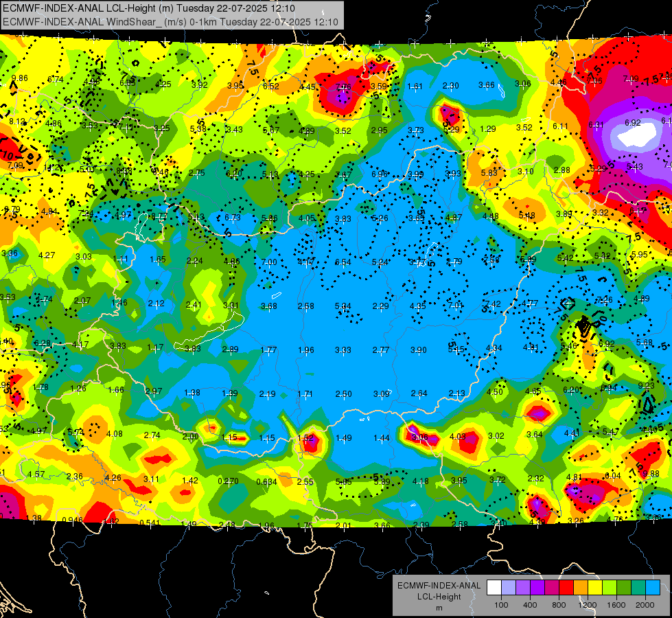Click the wind shear value 0.270

coord(228,481)
